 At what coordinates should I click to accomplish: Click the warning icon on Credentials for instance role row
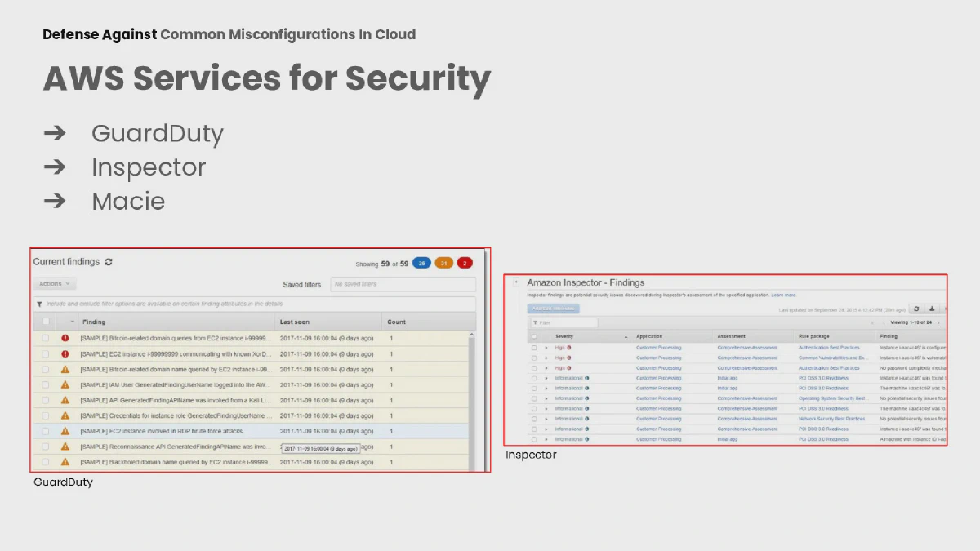pos(65,415)
